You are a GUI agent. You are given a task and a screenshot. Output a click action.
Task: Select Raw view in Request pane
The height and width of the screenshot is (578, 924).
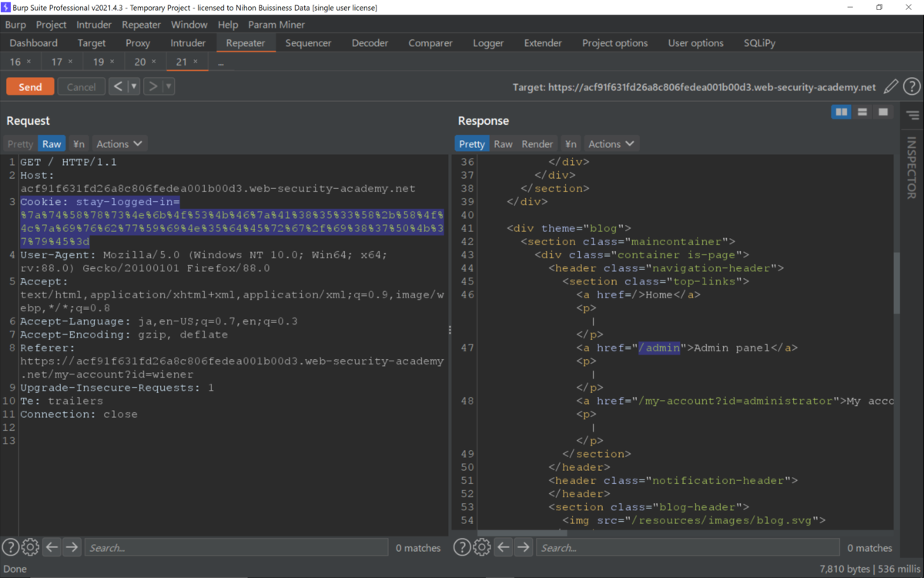(x=52, y=144)
